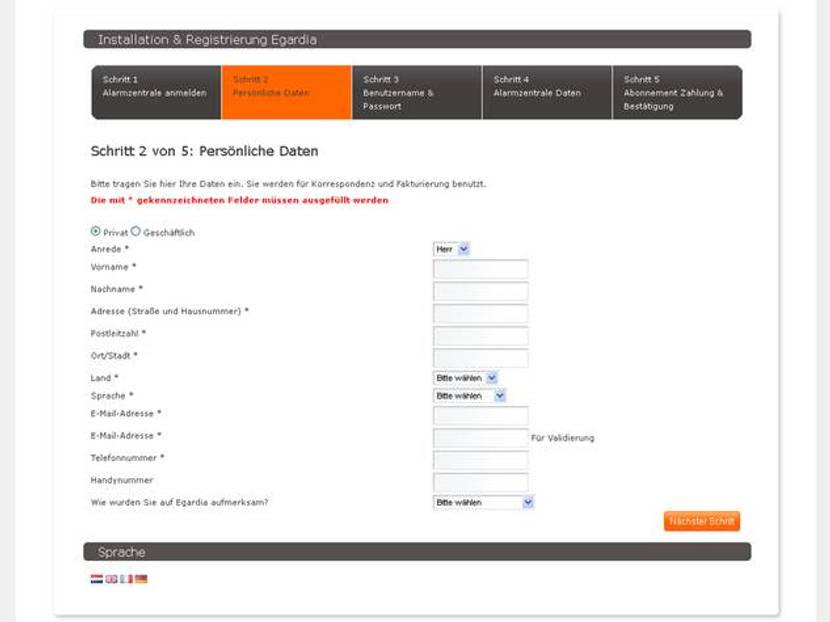This screenshot has width=830, height=622.
Task: Click the 'Installation & Registrierung Egardia' header text
Action: click(x=207, y=40)
